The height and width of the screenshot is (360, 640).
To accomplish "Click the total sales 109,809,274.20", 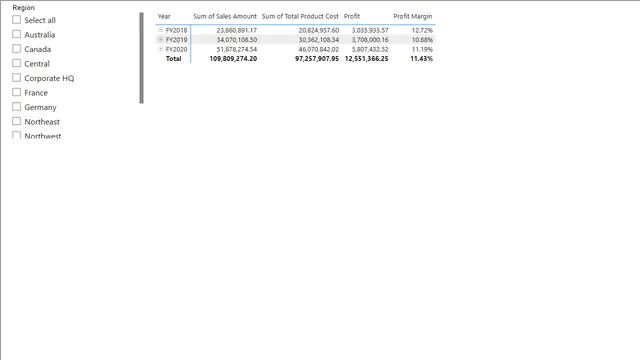I will click(233, 59).
